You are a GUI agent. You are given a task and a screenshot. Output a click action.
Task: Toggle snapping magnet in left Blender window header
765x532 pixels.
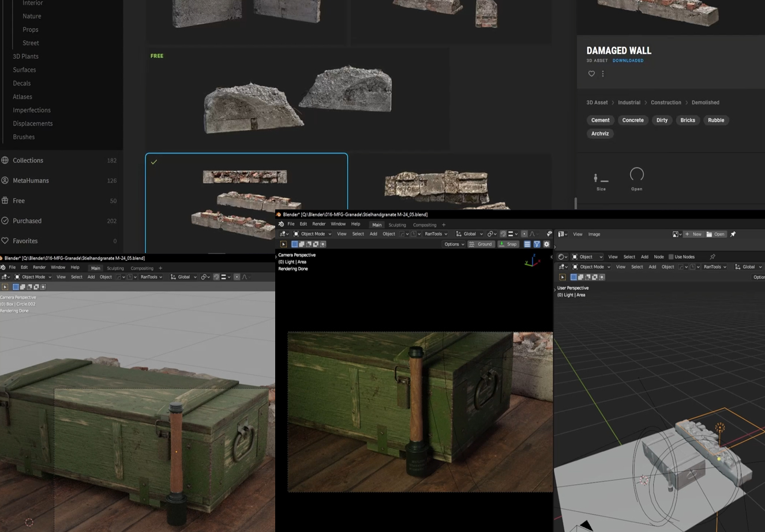[x=216, y=277]
